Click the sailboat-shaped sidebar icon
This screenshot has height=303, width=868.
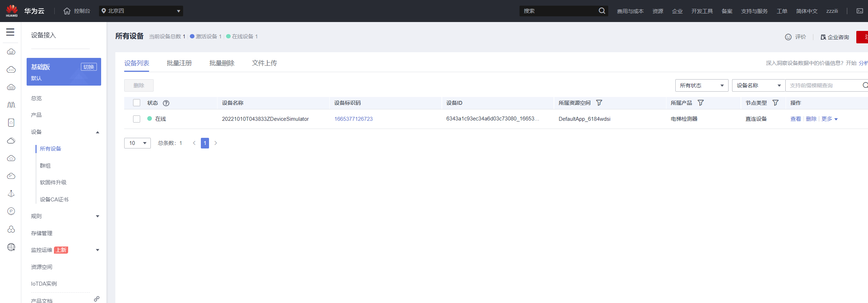11,194
